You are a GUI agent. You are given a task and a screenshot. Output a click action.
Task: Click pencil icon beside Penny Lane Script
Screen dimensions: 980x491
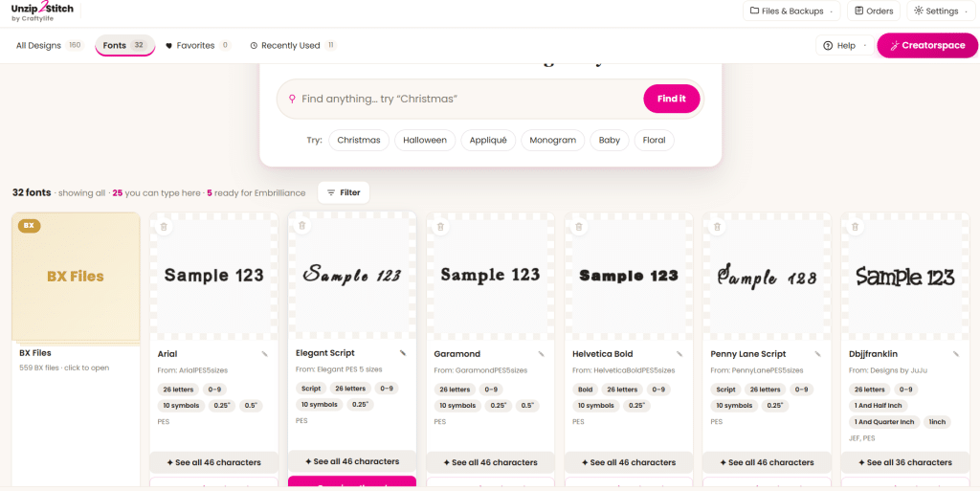point(817,354)
